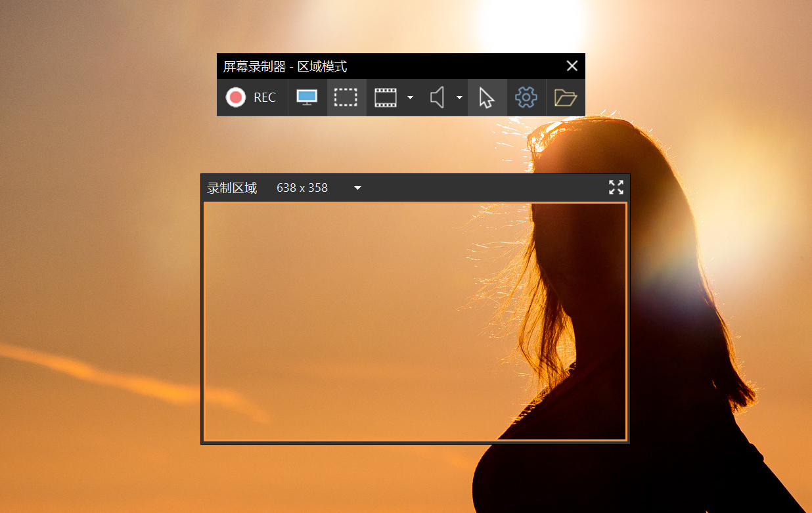Expand the recording region to full screen

click(x=616, y=187)
